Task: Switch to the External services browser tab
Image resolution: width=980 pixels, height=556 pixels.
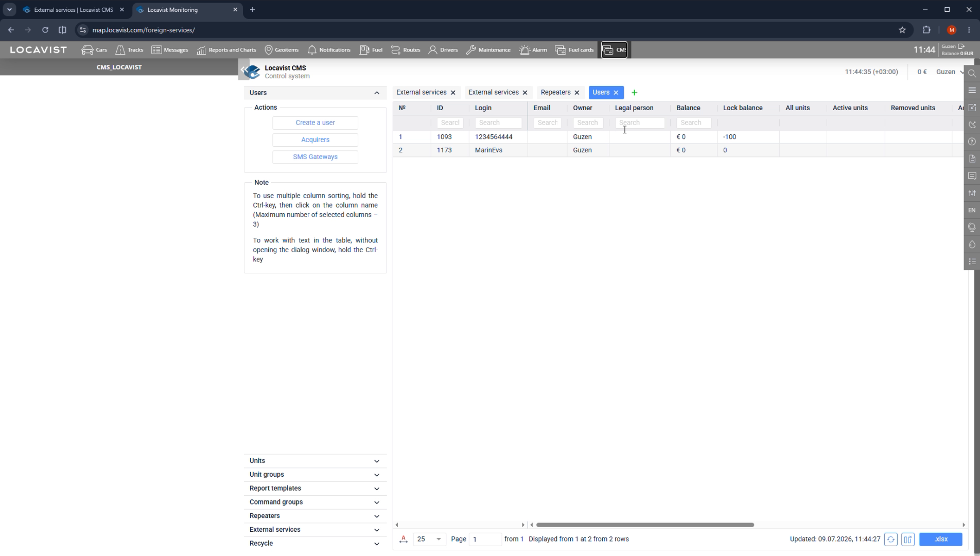Action: click(74, 10)
